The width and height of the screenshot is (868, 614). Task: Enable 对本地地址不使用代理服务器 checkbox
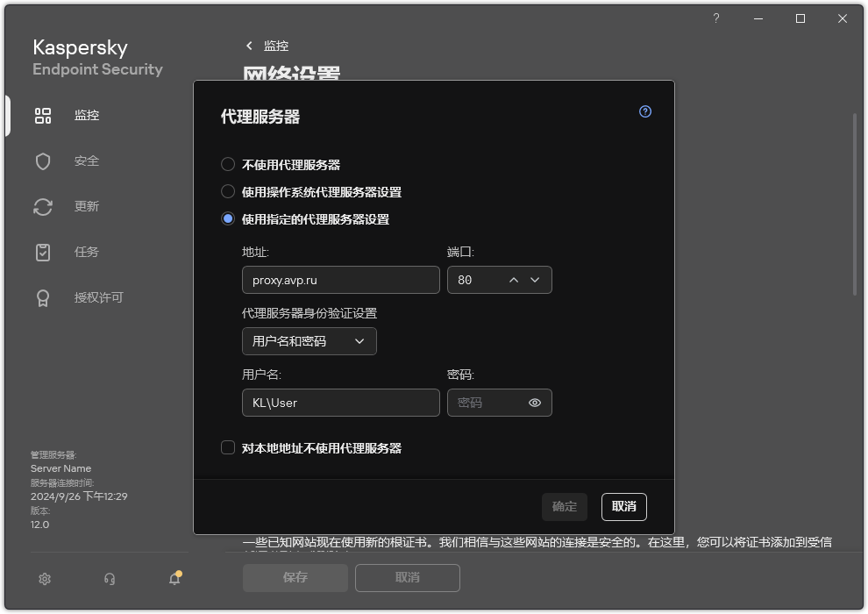click(227, 447)
